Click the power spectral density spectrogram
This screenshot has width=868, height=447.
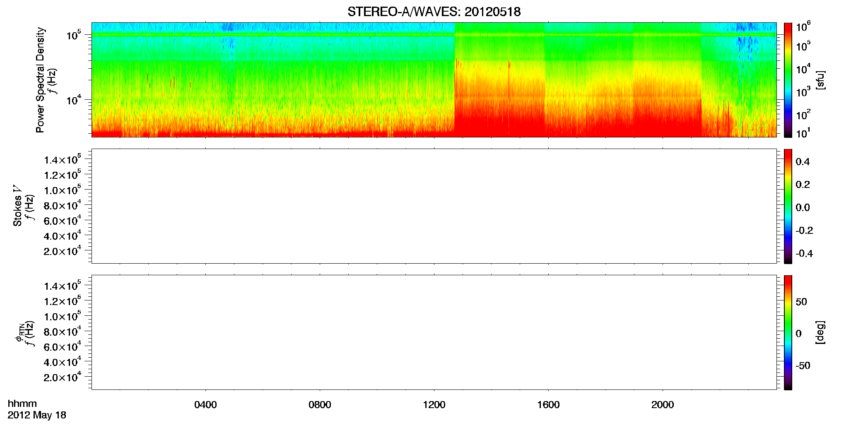pyautogui.click(x=434, y=80)
